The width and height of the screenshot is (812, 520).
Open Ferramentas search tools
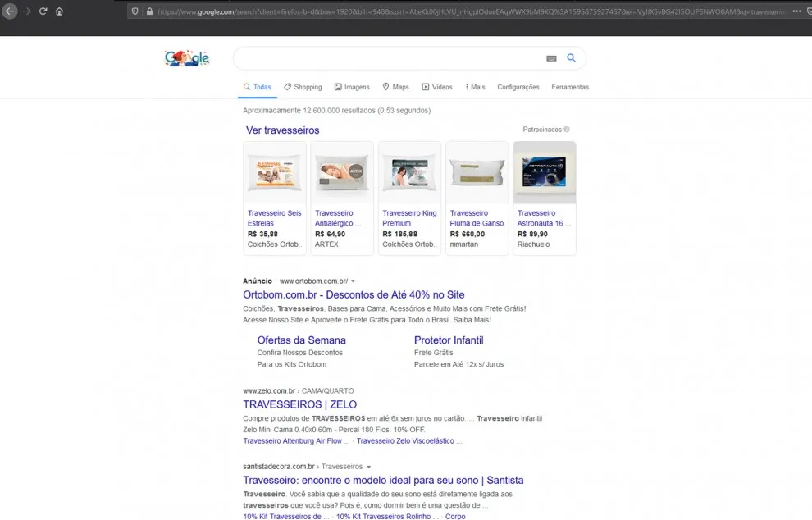570,87
